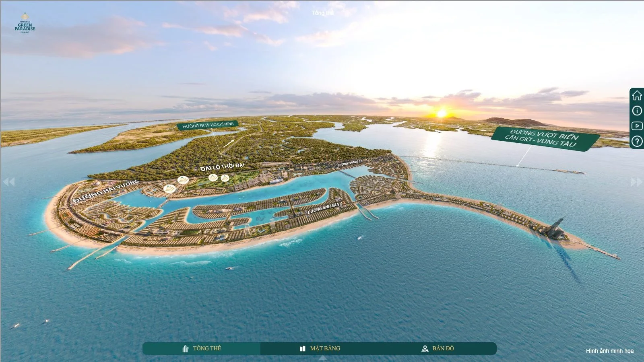The height and width of the screenshot is (362, 644).
Task: Click the hotspot nearest Đường Hải Vương
Action: (x=169, y=188)
